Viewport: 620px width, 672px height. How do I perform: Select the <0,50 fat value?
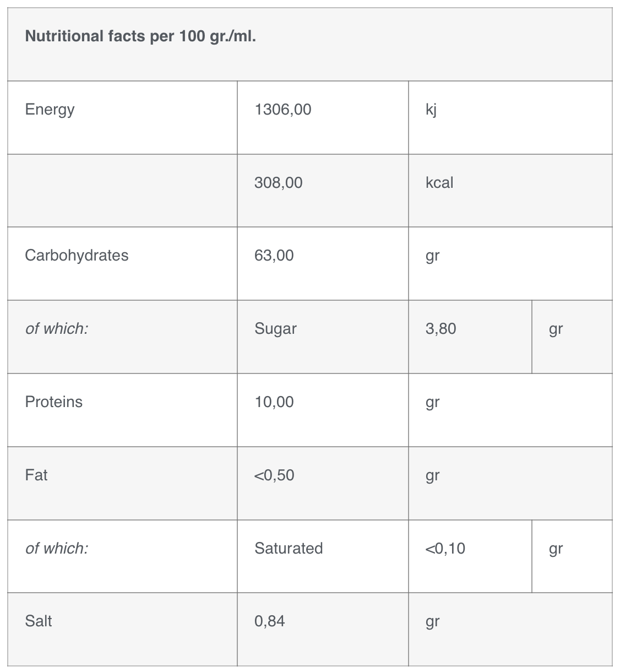[x=274, y=475]
